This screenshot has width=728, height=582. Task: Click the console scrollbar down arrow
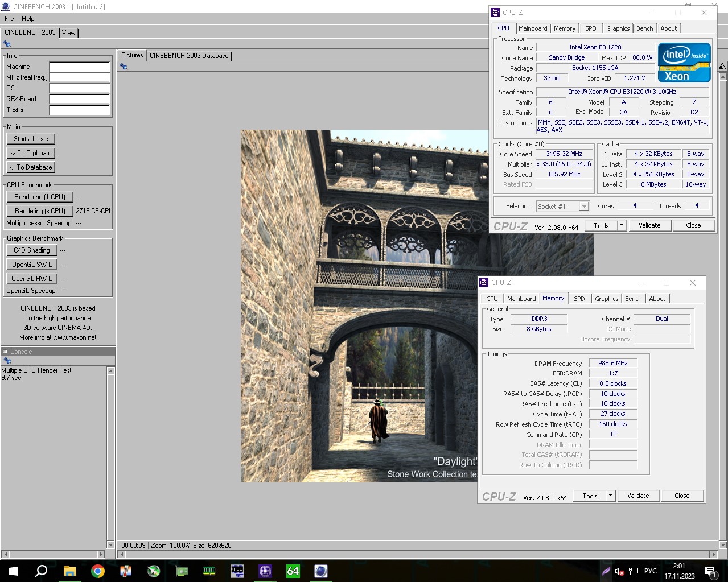pyautogui.click(x=110, y=545)
